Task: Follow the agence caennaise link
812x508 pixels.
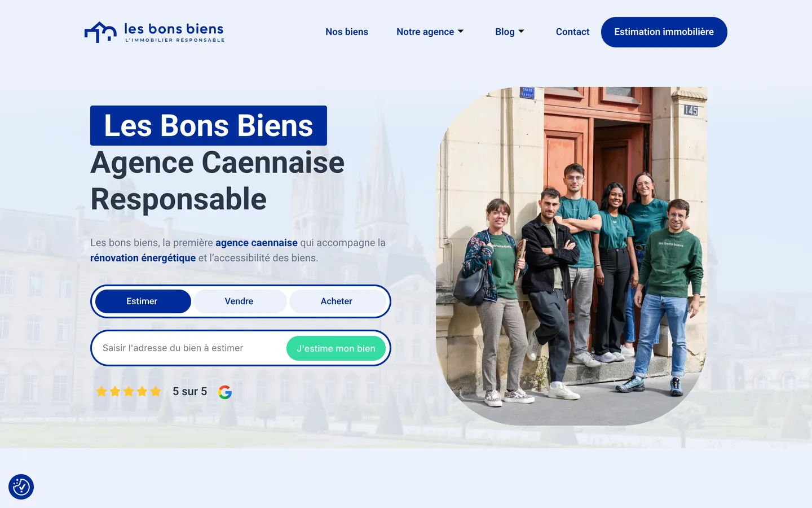Action: [257, 243]
